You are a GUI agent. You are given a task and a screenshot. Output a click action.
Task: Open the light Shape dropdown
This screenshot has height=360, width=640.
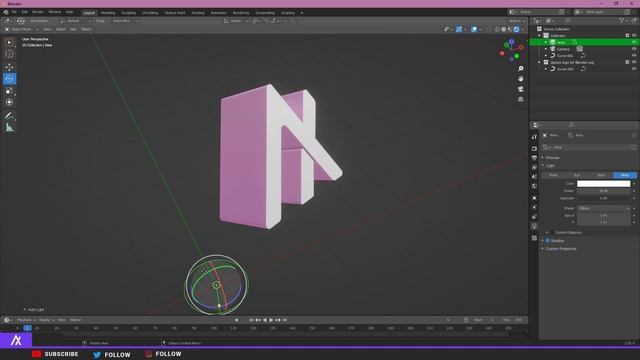[x=604, y=208]
